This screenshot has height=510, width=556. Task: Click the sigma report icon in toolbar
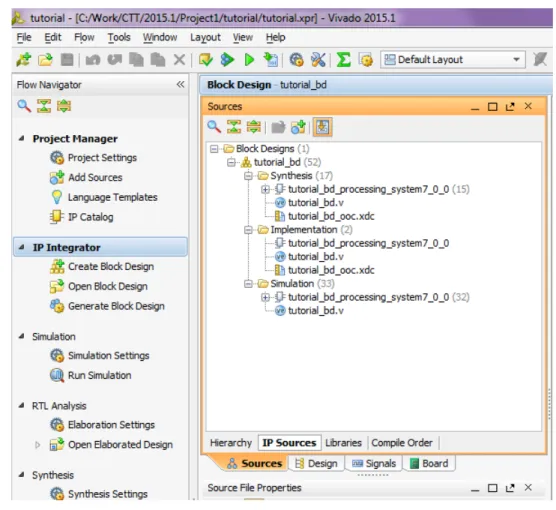tap(343, 60)
